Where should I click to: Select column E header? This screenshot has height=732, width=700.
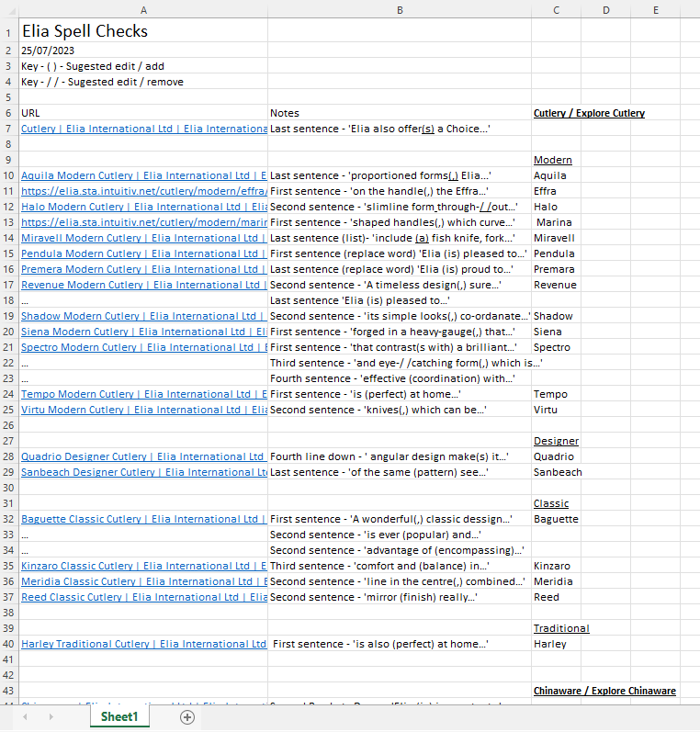pyautogui.click(x=656, y=8)
